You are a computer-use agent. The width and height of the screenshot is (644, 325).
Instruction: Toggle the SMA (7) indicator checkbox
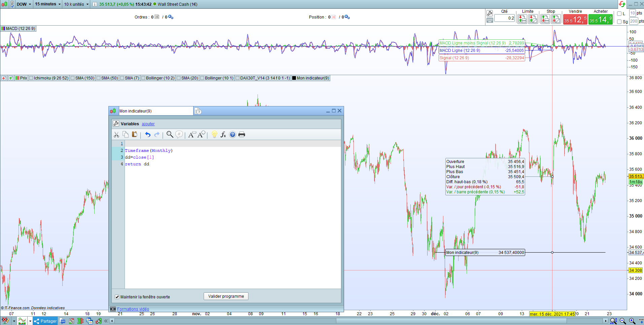[x=122, y=78]
